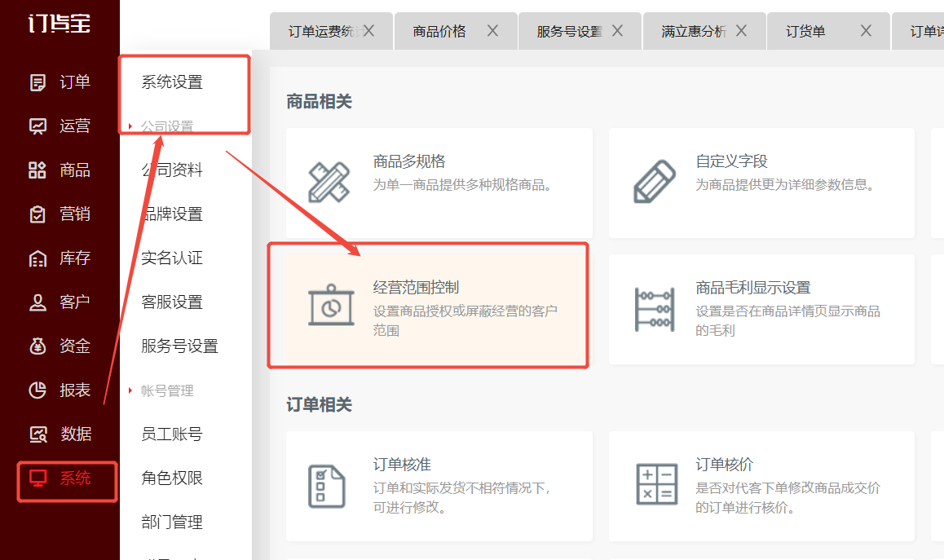Click the 运营 sidebar icon
Image resolution: width=944 pixels, height=560 pixels.
coord(37,126)
